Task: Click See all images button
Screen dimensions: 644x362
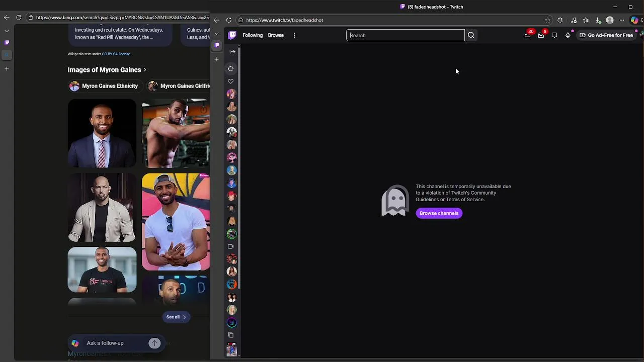Action: tap(176, 317)
